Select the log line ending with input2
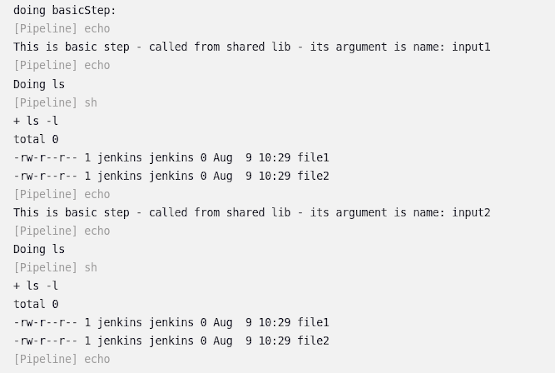Image resolution: width=555 pixels, height=373 pixels. [252, 213]
